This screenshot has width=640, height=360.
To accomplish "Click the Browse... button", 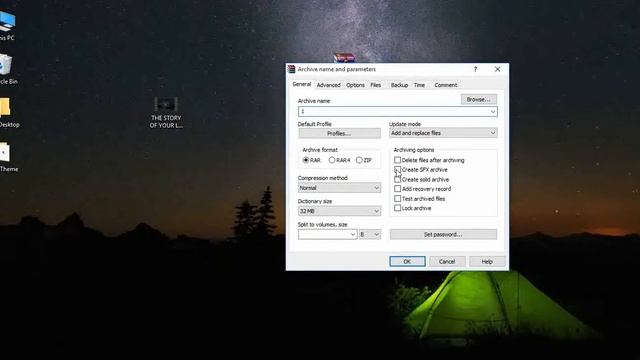I will [x=479, y=99].
